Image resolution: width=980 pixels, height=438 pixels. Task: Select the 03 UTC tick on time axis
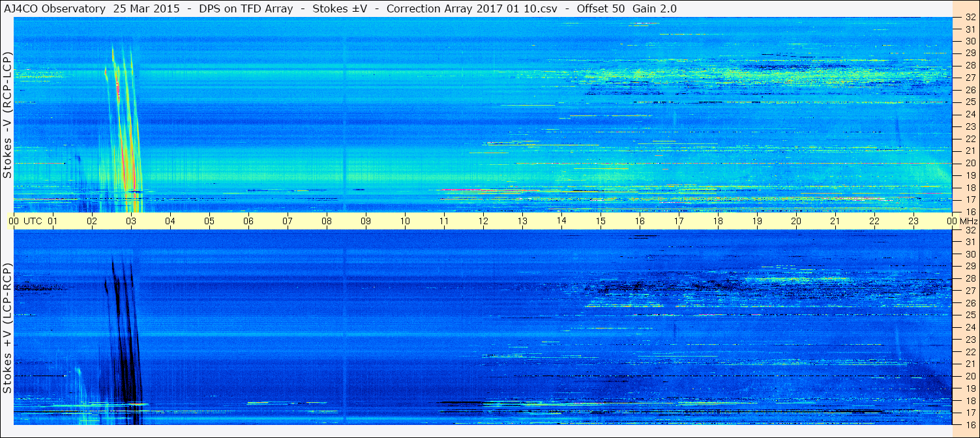click(131, 221)
